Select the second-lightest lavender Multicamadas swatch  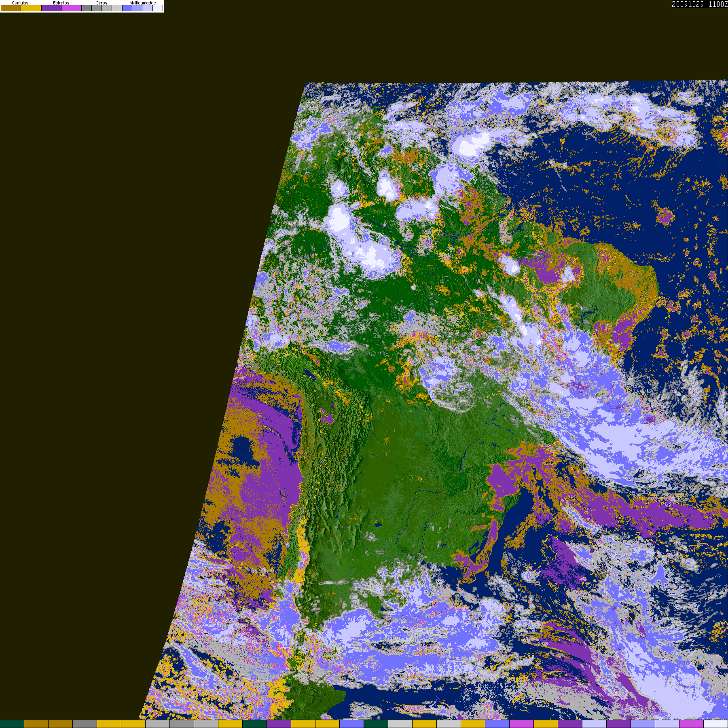coord(147,8)
